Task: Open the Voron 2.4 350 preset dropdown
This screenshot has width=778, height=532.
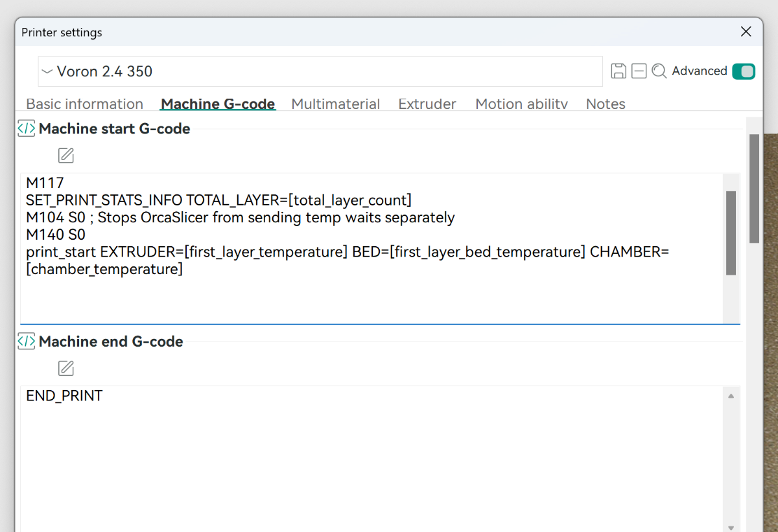Action: (x=320, y=71)
